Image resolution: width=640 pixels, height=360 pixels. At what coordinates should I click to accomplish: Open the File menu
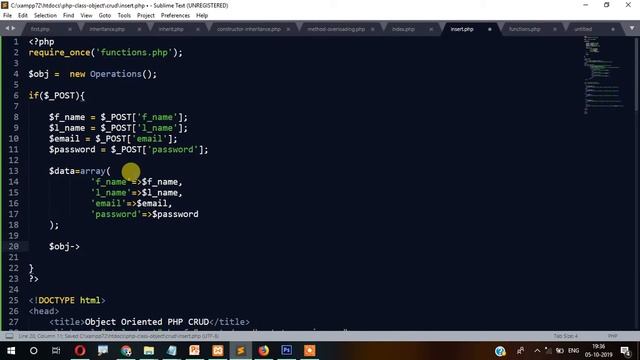tap(7, 16)
